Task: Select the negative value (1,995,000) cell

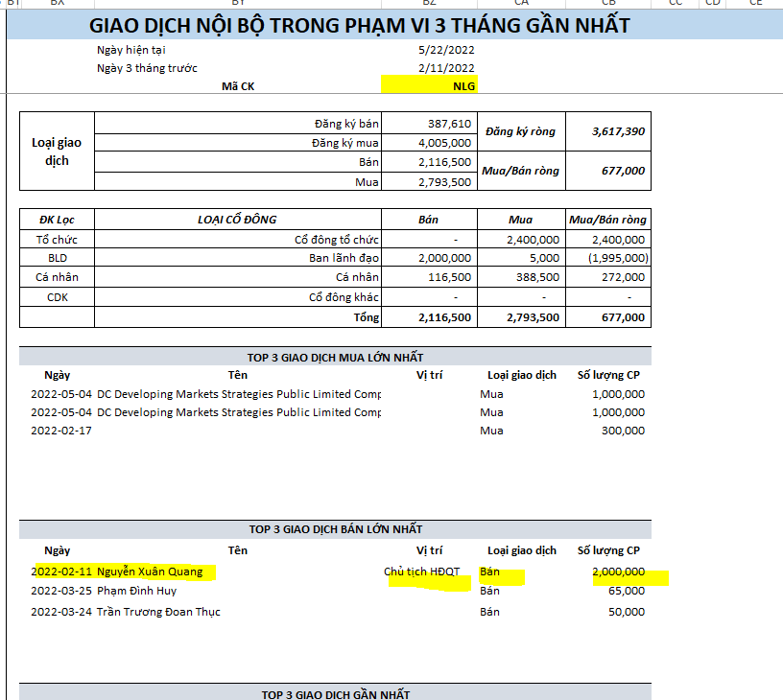Action: pos(608,258)
